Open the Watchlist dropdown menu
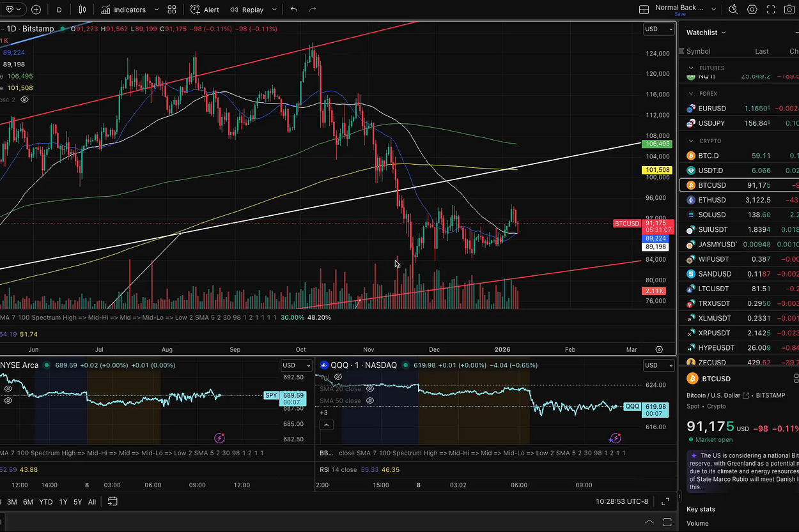The width and height of the screenshot is (799, 532). (706, 33)
